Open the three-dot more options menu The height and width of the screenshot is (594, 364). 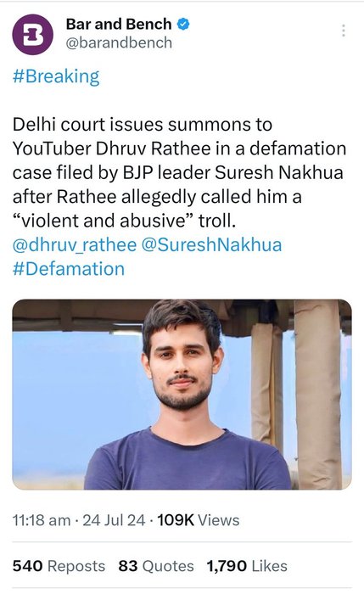pos(343,31)
